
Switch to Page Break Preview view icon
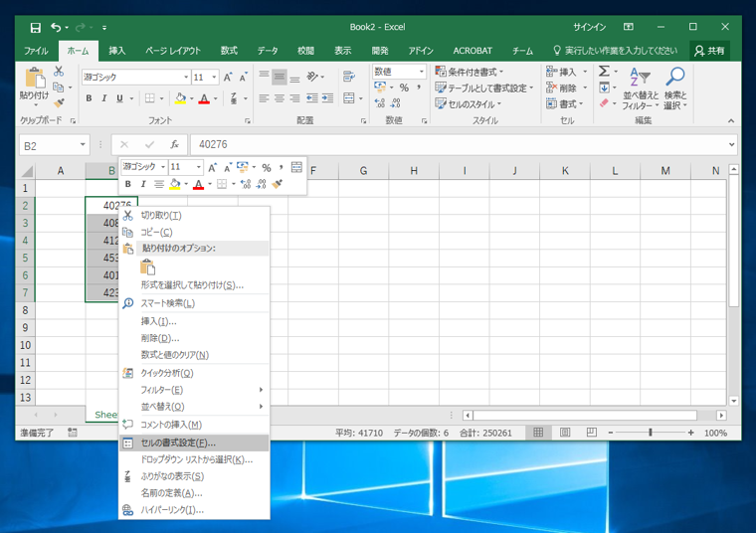(592, 433)
